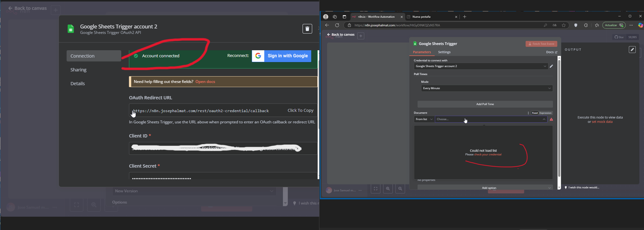Click zoom out icon in browser window
The width and height of the screenshot is (644, 230).
tap(400, 189)
